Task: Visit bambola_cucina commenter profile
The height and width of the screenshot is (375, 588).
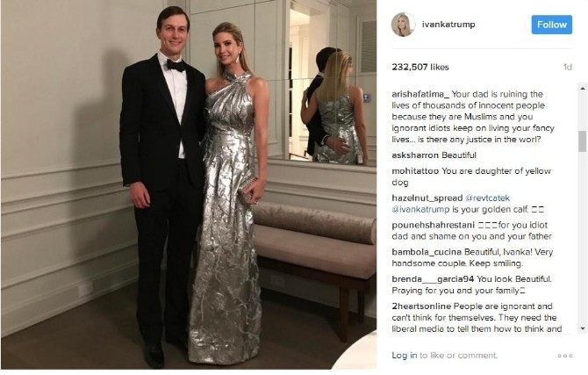Action: coord(427,252)
